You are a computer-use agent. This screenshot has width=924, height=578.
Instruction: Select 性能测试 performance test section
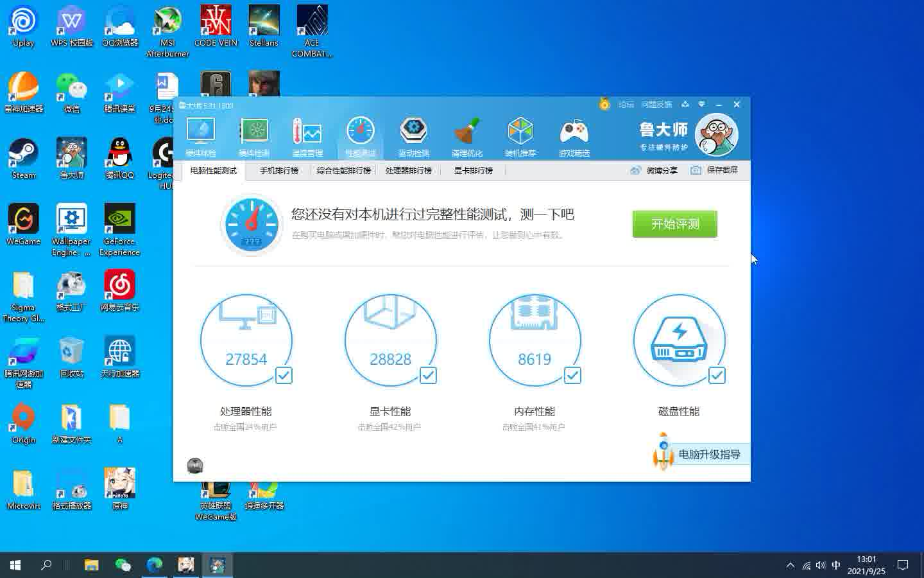pos(360,137)
